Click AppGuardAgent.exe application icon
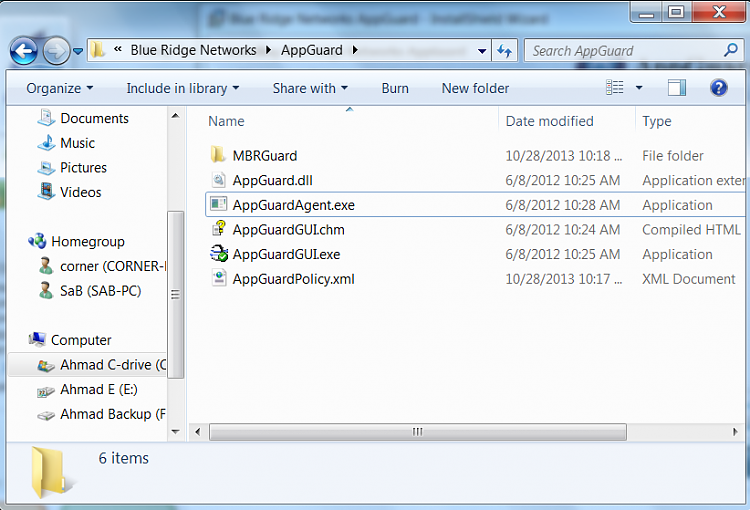Screen dimensions: 750x510 point(219,204)
